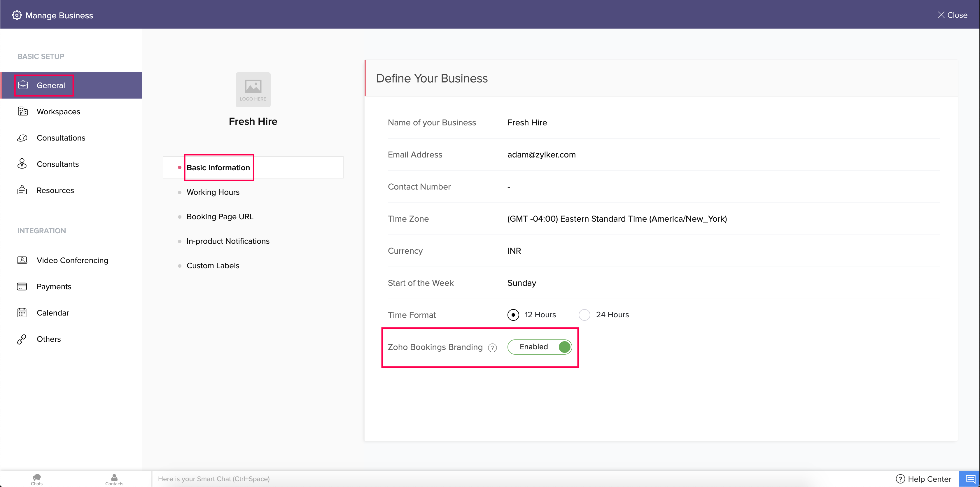
Task: Open the Chats panel icon
Action: coord(37,479)
